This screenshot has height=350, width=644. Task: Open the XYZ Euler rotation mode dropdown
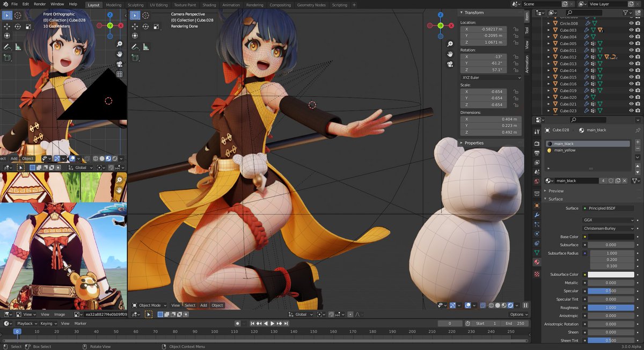pyautogui.click(x=491, y=78)
